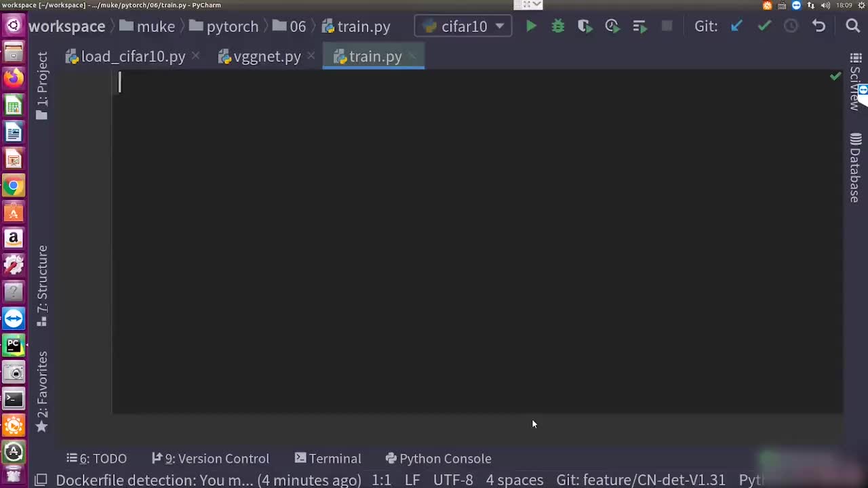
Task: Open System Settings wrench icon in dock
Action: pos(14,265)
